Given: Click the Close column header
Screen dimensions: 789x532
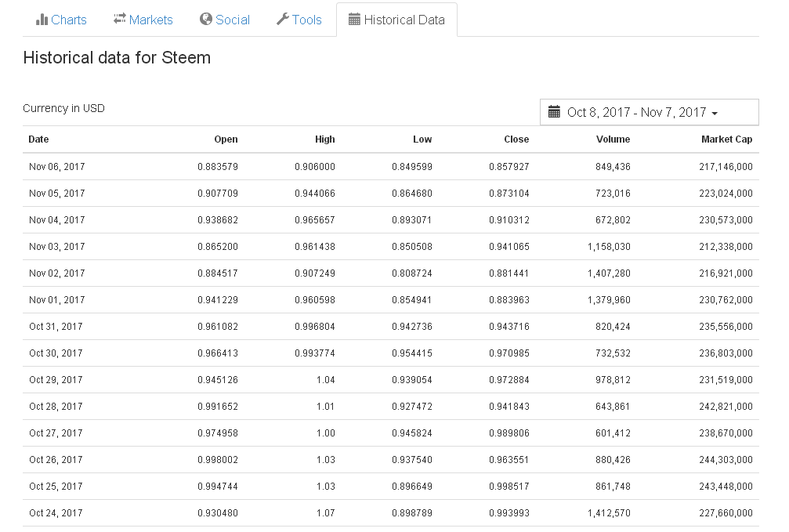Looking at the screenshot, I should (x=516, y=139).
